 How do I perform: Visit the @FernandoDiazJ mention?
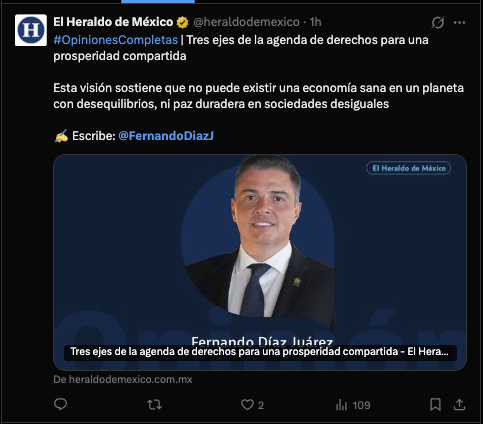[x=166, y=136]
